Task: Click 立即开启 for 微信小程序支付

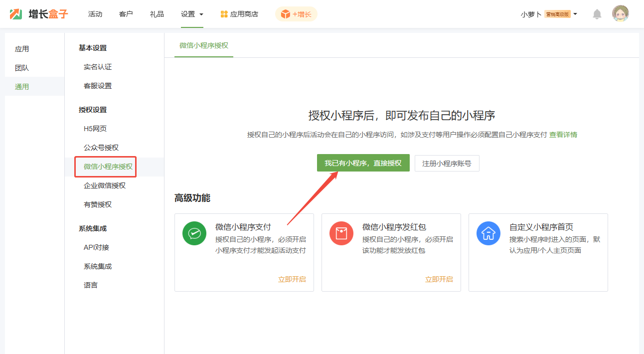Action: point(292,279)
